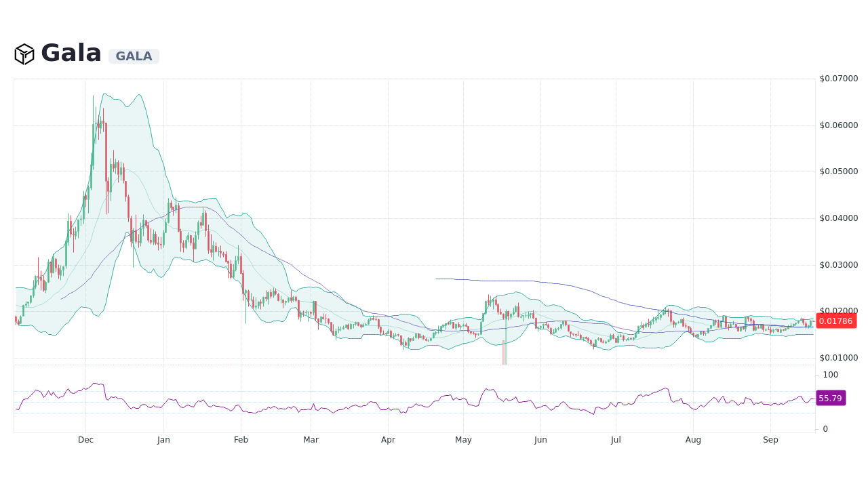Click the Gala cube logo icon
This screenshot has width=868, height=488.
pos(24,53)
